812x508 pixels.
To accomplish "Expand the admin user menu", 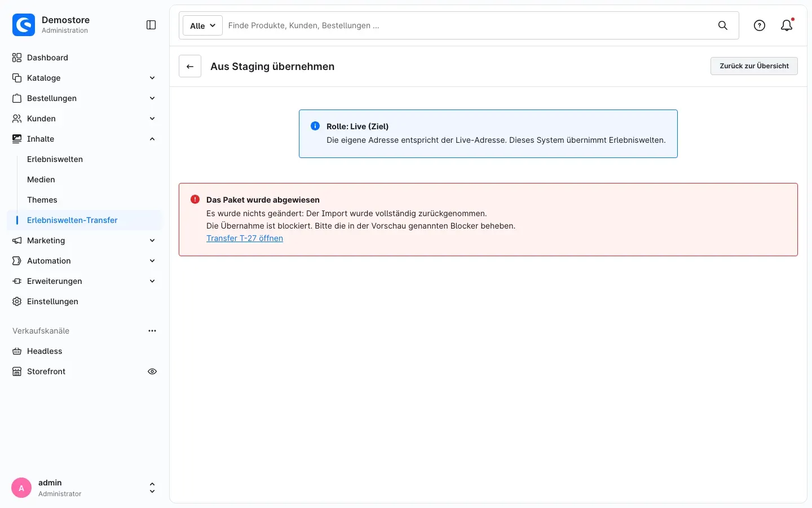I will coord(152,488).
